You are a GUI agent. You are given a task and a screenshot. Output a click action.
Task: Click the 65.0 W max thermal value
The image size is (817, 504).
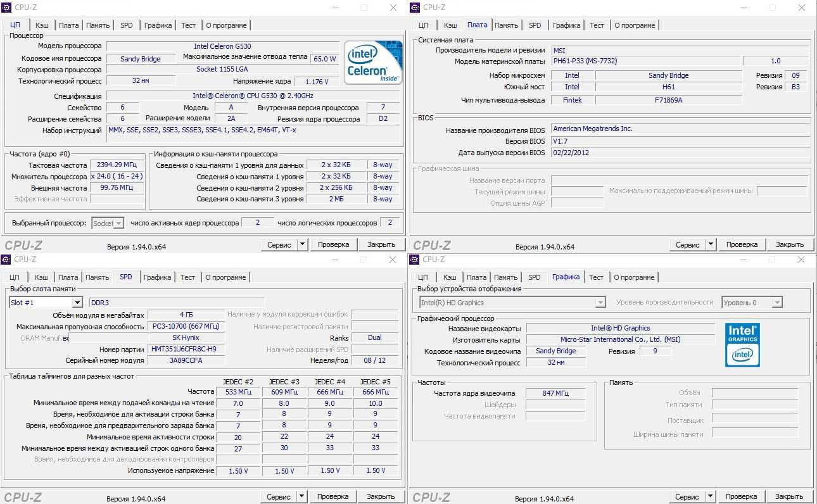coord(325,59)
